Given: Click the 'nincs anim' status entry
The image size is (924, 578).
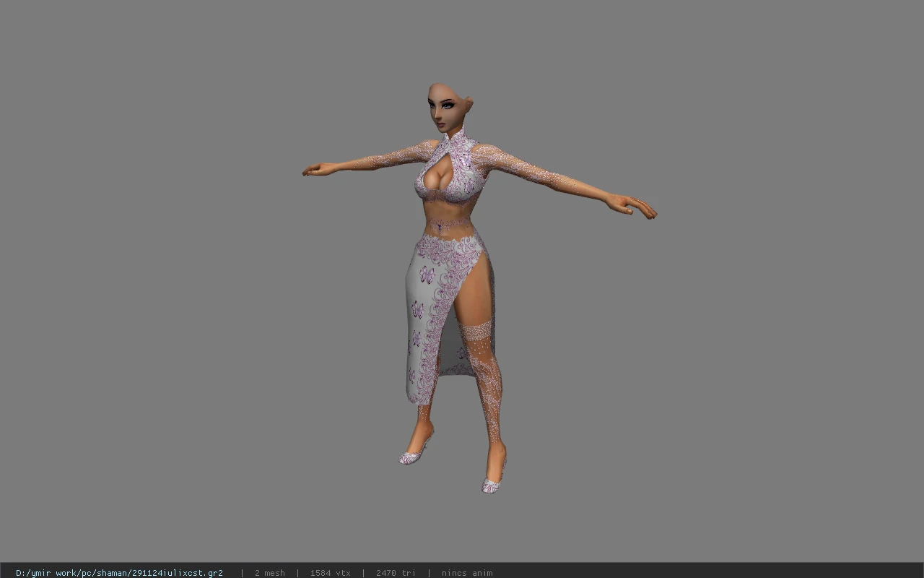Looking at the screenshot, I should [467, 573].
